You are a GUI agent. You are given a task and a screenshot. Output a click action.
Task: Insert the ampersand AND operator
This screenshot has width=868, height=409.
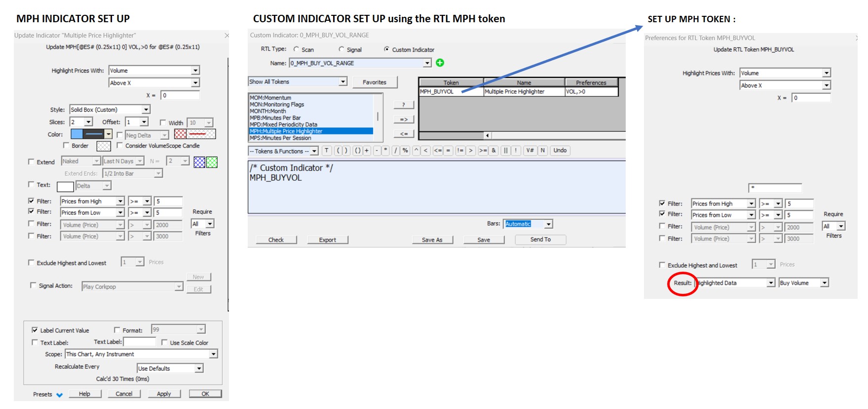coord(493,151)
